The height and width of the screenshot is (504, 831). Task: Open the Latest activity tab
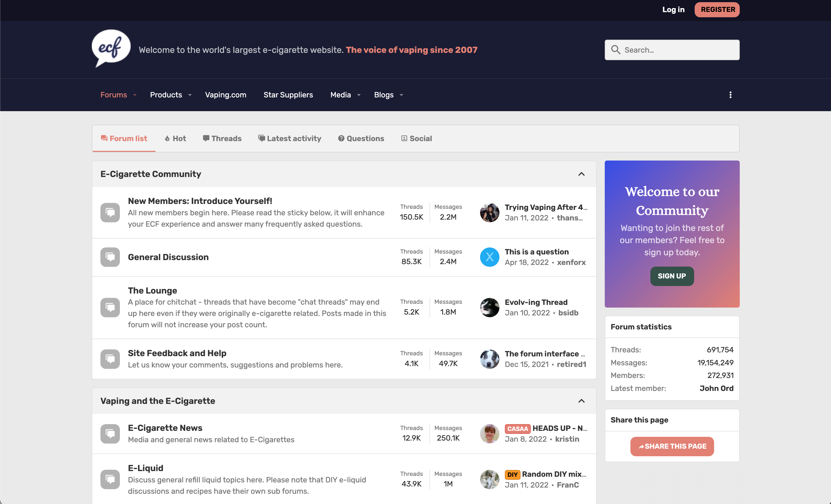(x=289, y=139)
